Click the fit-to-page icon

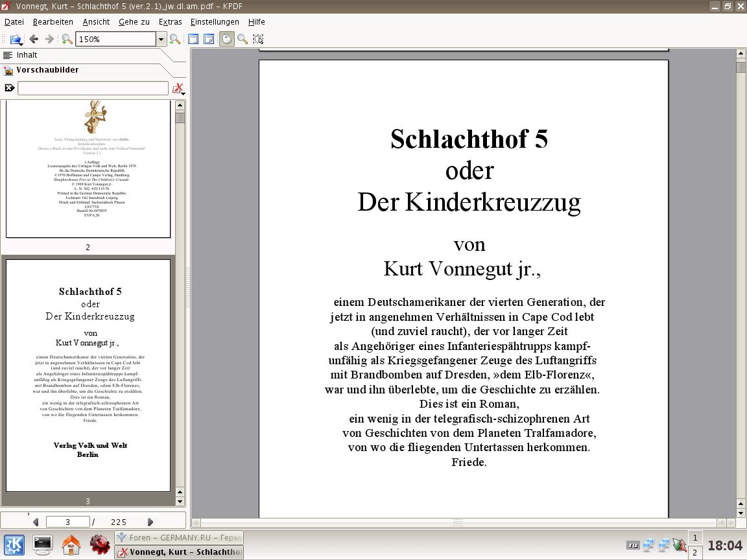coord(209,39)
